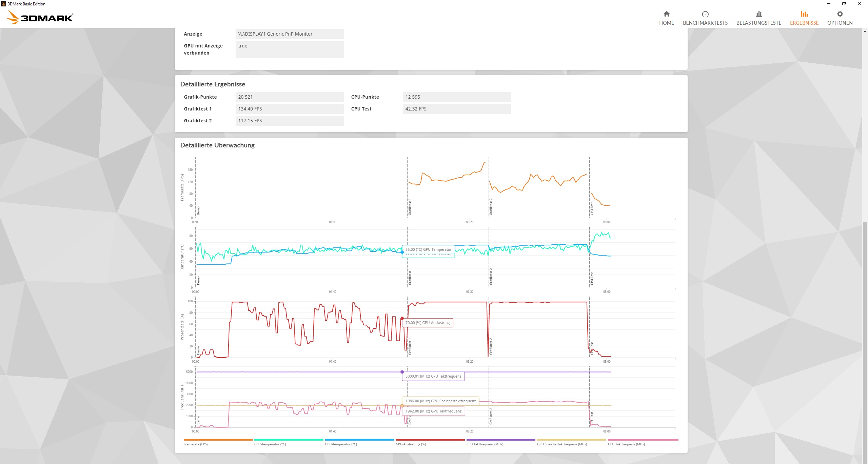Click the Detaillierte Ergebnisse heading

click(213, 84)
